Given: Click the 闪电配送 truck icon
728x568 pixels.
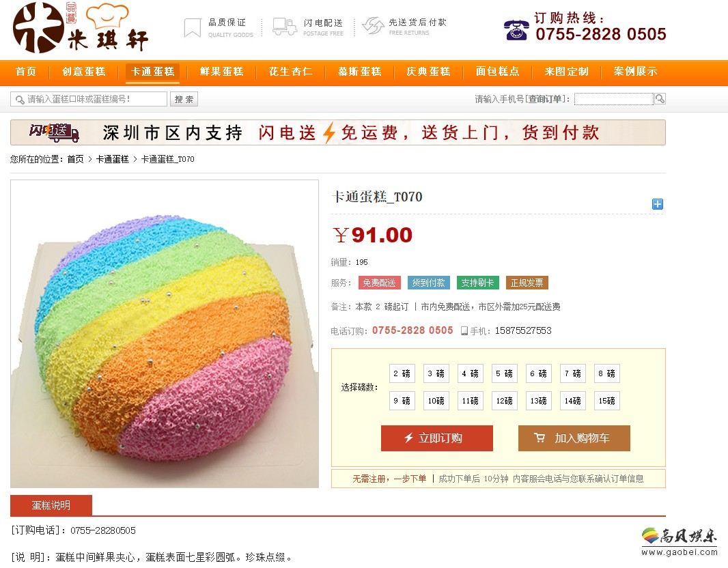Looking at the screenshot, I should [285, 27].
